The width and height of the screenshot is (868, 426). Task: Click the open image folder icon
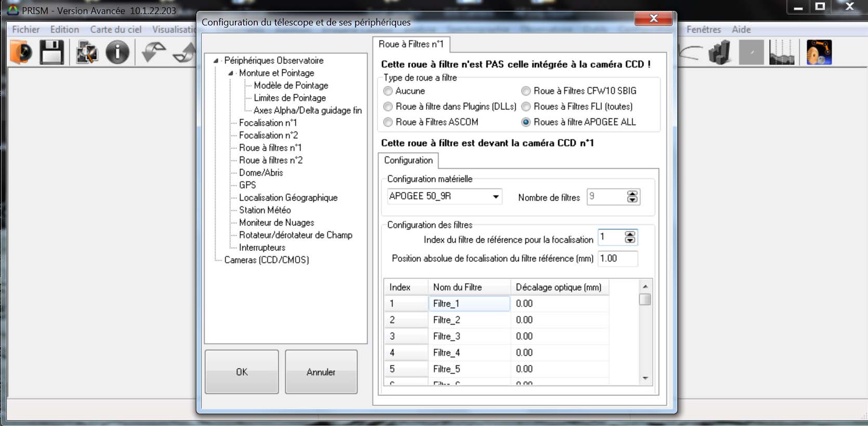(x=21, y=52)
